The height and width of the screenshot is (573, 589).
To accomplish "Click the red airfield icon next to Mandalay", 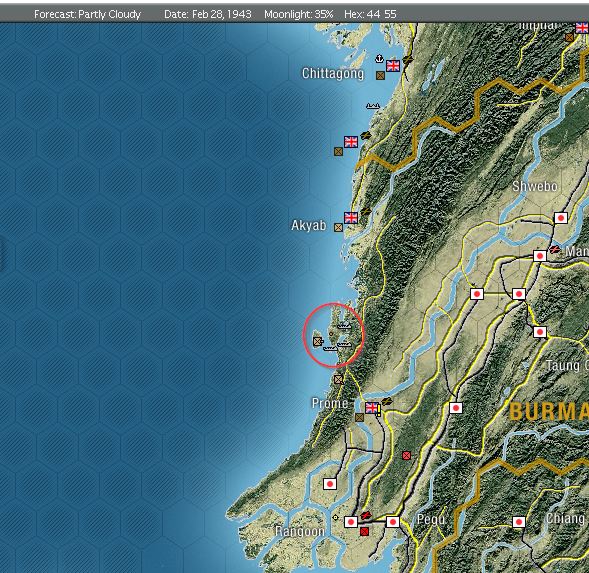I will [554, 249].
